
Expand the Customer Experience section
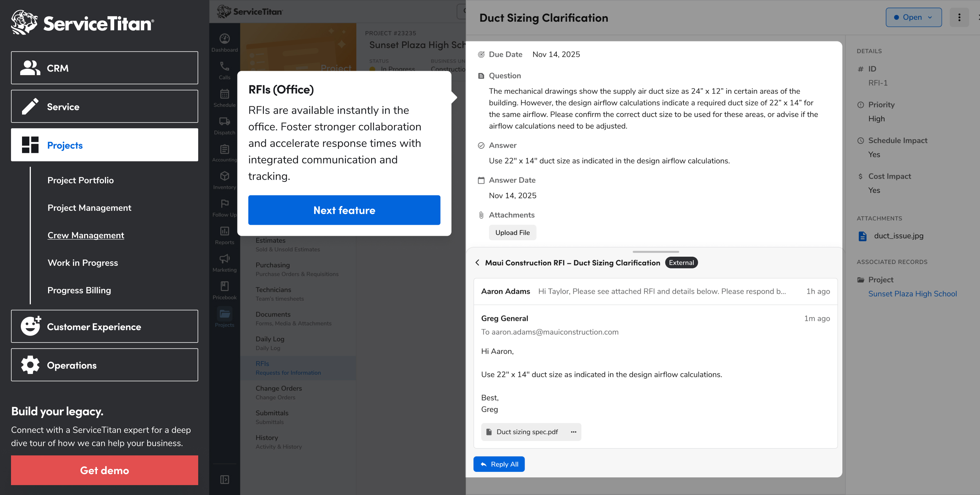click(104, 327)
